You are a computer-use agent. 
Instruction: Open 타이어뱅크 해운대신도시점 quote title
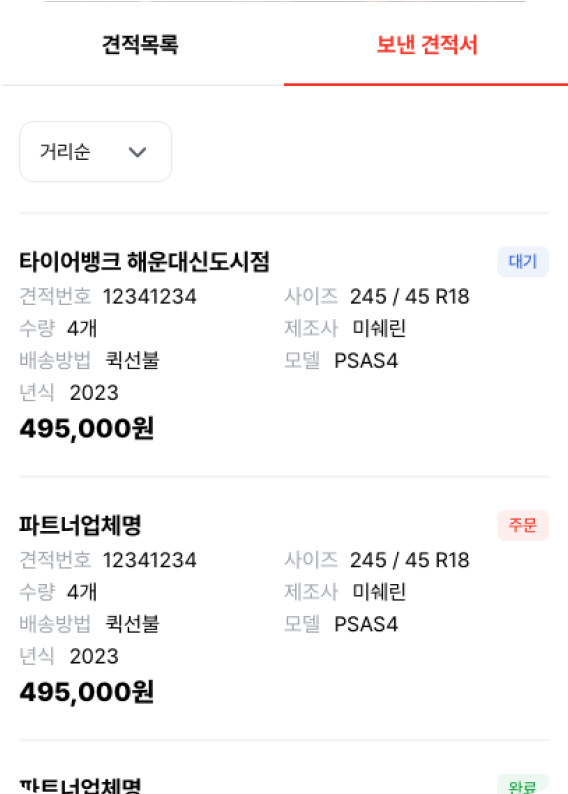tap(144, 262)
